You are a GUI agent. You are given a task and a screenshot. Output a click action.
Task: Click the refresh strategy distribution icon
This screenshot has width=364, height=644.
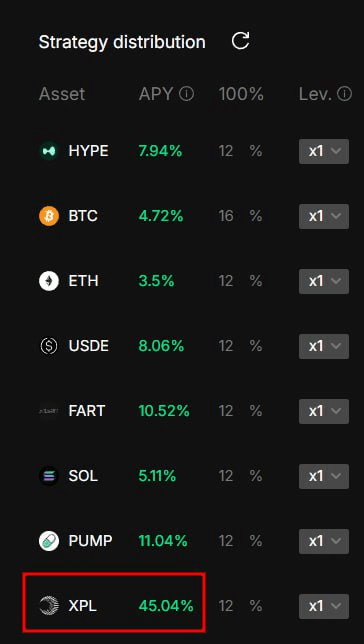click(x=240, y=41)
